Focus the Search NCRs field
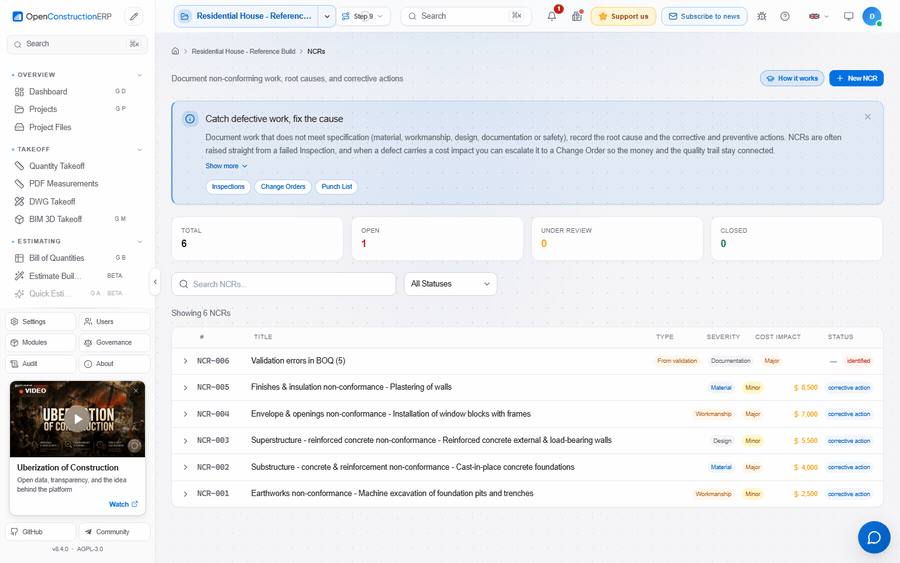 (284, 284)
